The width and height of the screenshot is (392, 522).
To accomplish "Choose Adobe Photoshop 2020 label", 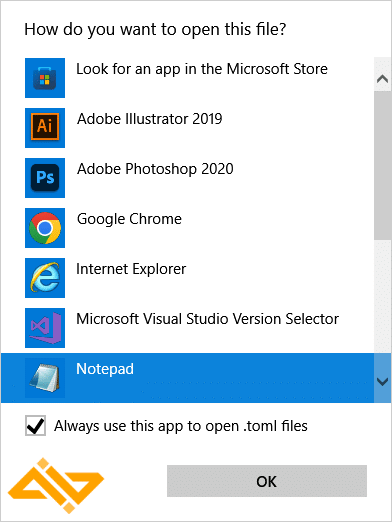I will click(x=155, y=169).
